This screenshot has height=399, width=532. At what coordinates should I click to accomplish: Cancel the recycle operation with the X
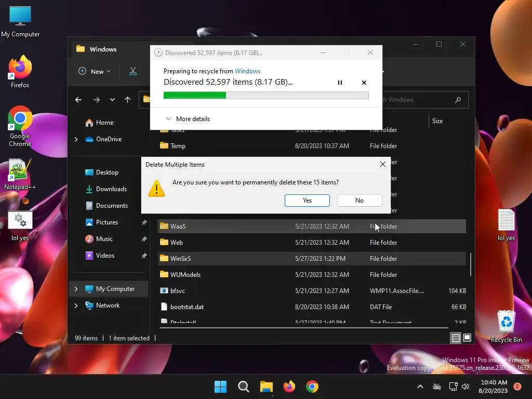[364, 83]
